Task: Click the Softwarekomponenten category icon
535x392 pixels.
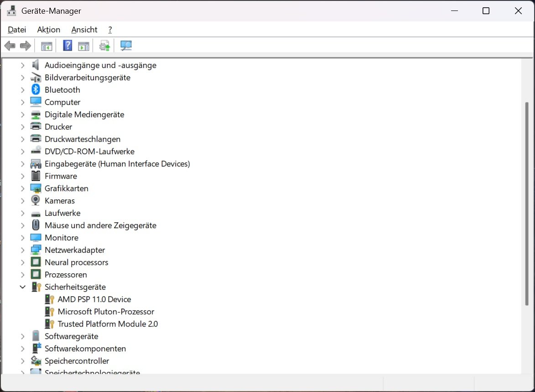Action: [x=36, y=348]
